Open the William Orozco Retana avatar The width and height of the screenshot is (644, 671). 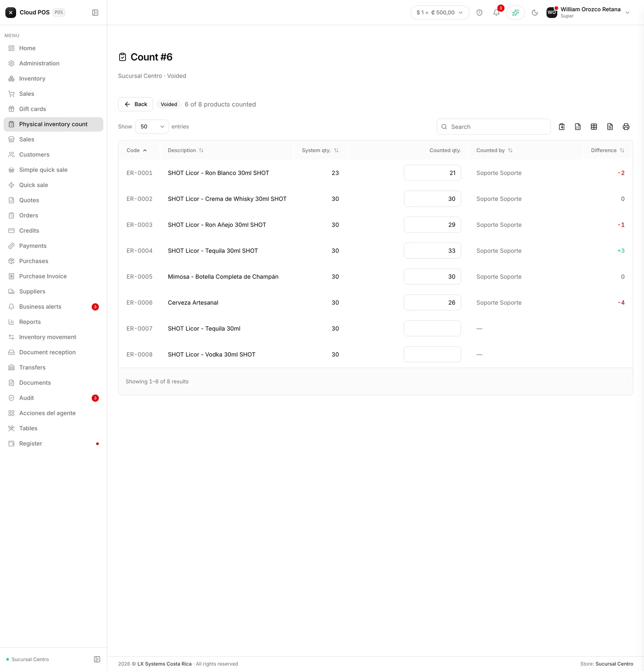tap(552, 12)
